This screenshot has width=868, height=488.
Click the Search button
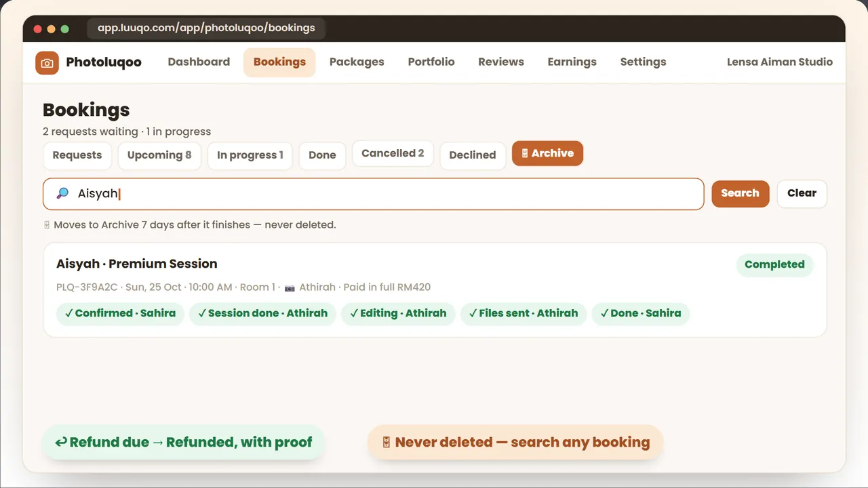tap(740, 193)
